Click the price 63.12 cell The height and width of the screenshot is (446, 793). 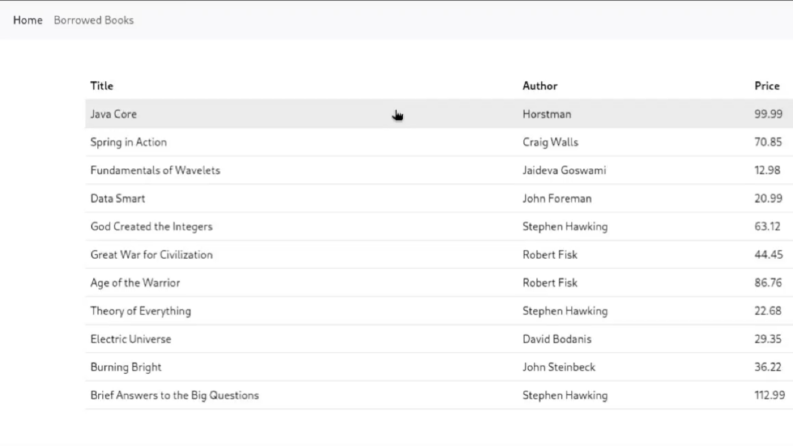(x=767, y=227)
